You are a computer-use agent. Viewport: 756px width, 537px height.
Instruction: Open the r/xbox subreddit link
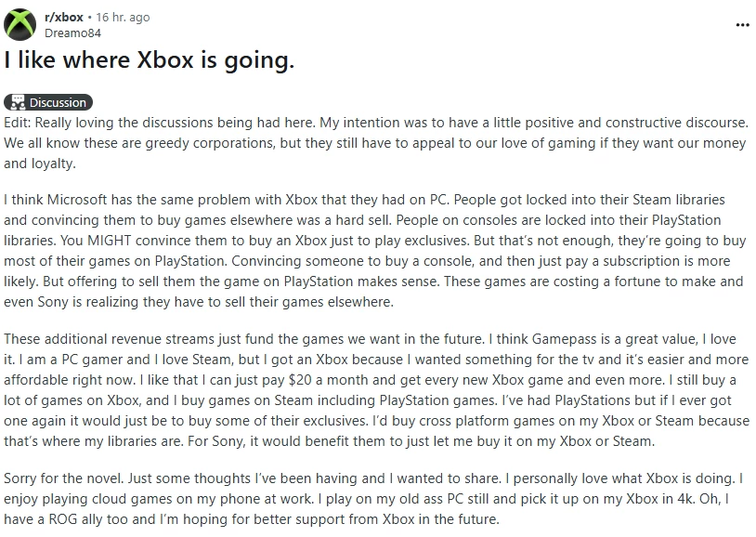click(64, 18)
